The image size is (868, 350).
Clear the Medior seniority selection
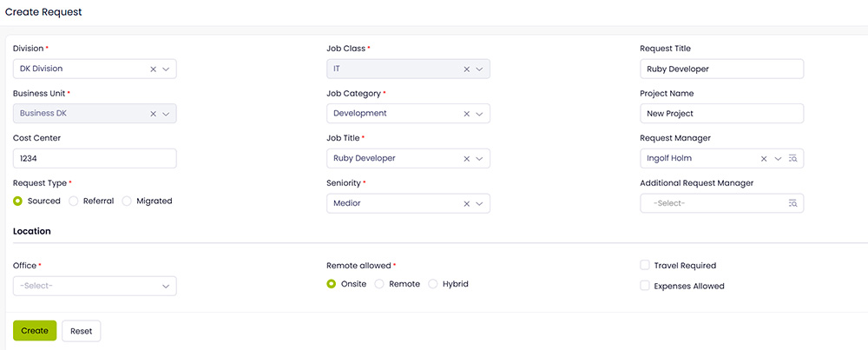pyautogui.click(x=466, y=204)
